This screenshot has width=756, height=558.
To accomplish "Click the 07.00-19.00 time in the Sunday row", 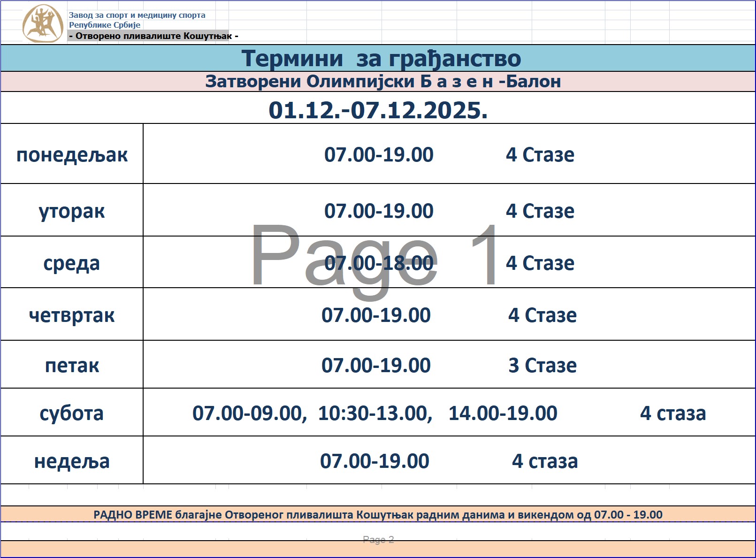I will pyautogui.click(x=374, y=461).
